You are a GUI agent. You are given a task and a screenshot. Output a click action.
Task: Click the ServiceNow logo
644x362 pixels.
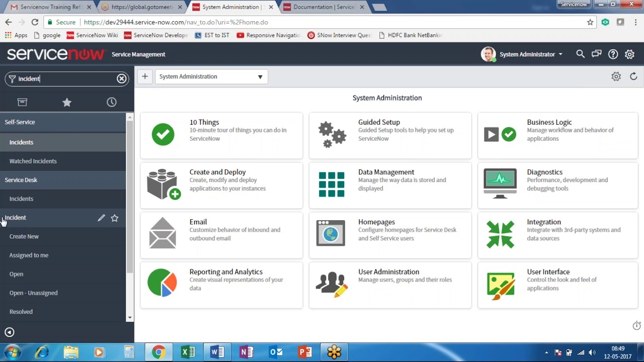coord(55,54)
